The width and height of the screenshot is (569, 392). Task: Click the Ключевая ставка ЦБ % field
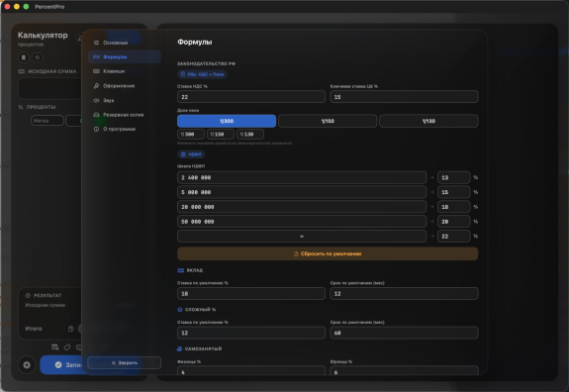[x=404, y=97]
